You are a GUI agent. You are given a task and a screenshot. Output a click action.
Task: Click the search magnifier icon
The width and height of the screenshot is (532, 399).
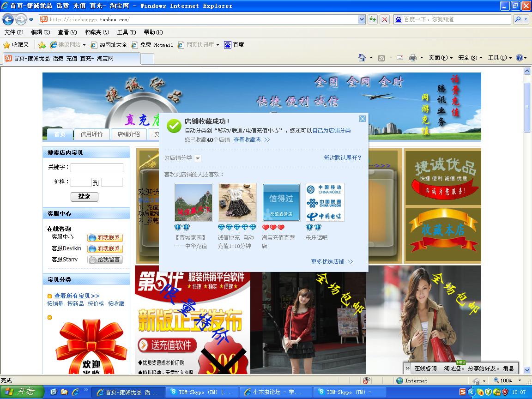518,19
